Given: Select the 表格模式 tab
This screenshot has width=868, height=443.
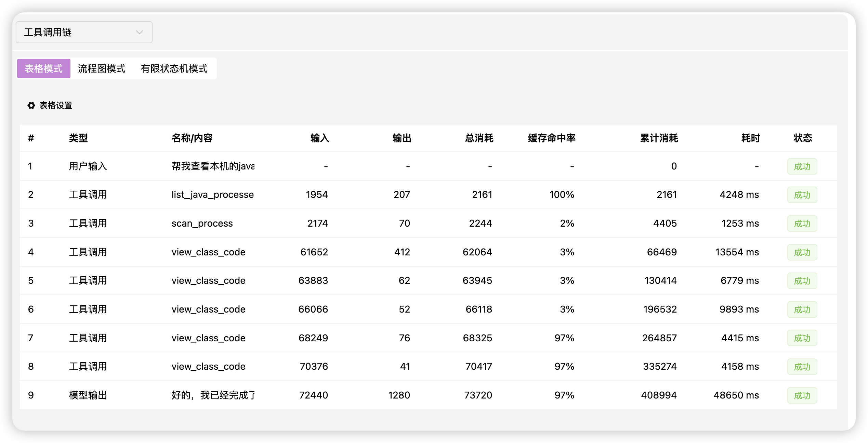Looking at the screenshot, I should click(44, 68).
